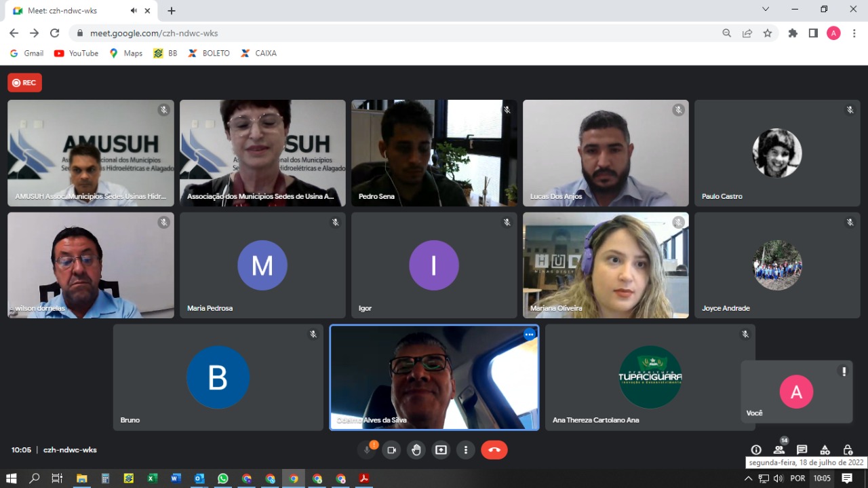Click the address bar URL field
The width and height of the screenshot is (868, 488).
coord(400,33)
